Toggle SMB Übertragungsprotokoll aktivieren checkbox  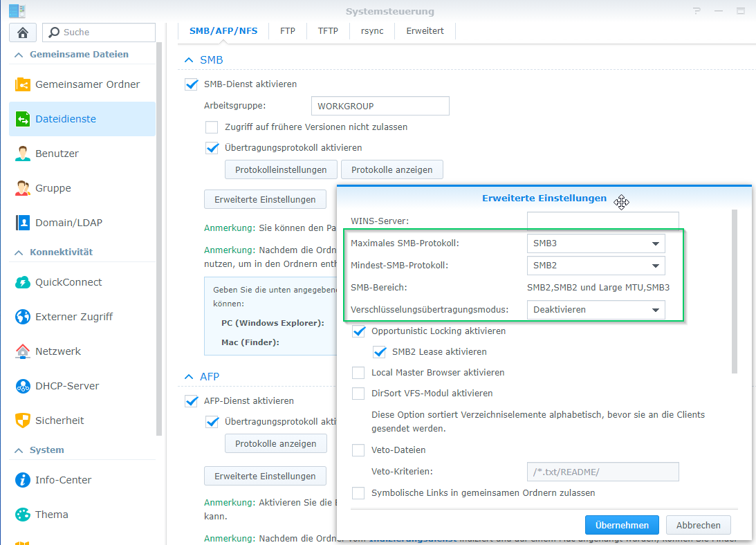tap(212, 148)
